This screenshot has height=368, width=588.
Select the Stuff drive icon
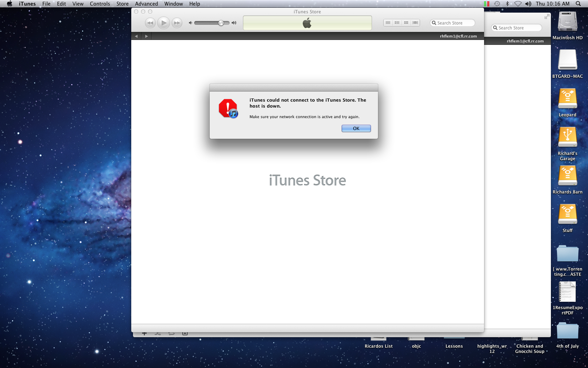pyautogui.click(x=567, y=214)
